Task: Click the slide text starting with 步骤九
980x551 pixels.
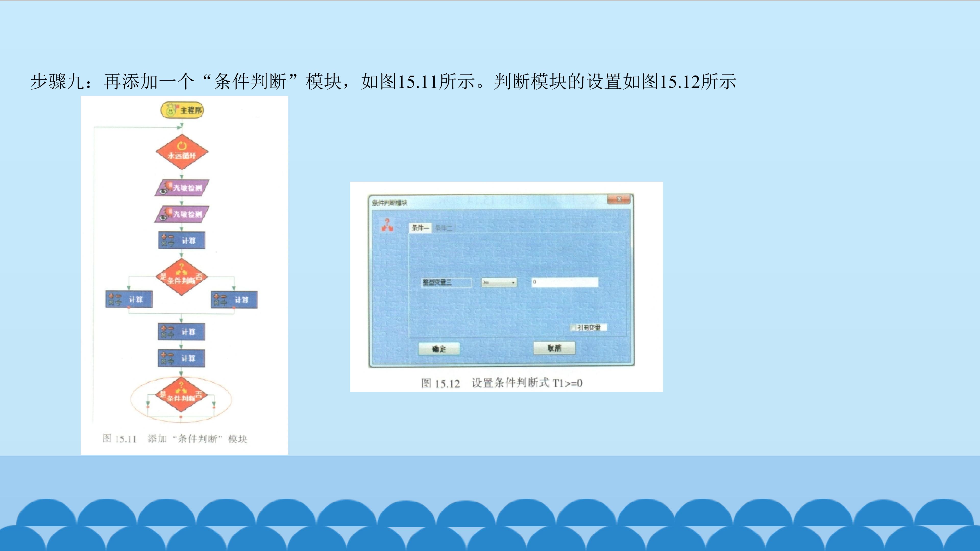Action: point(383,81)
